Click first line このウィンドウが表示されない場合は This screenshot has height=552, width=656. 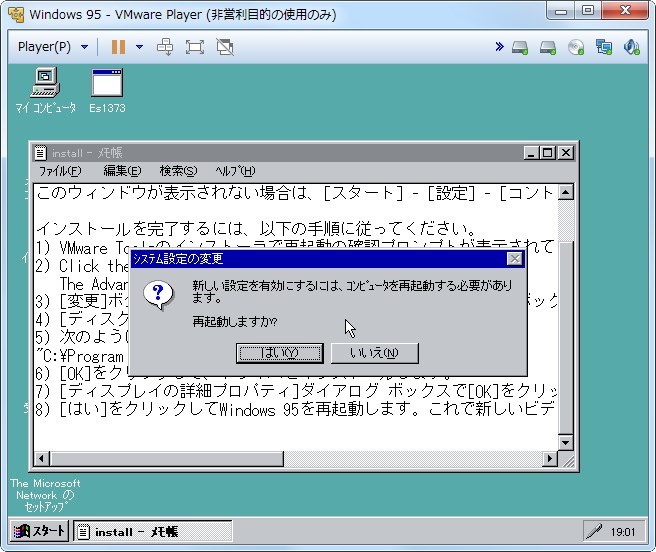(x=295, y=193)
